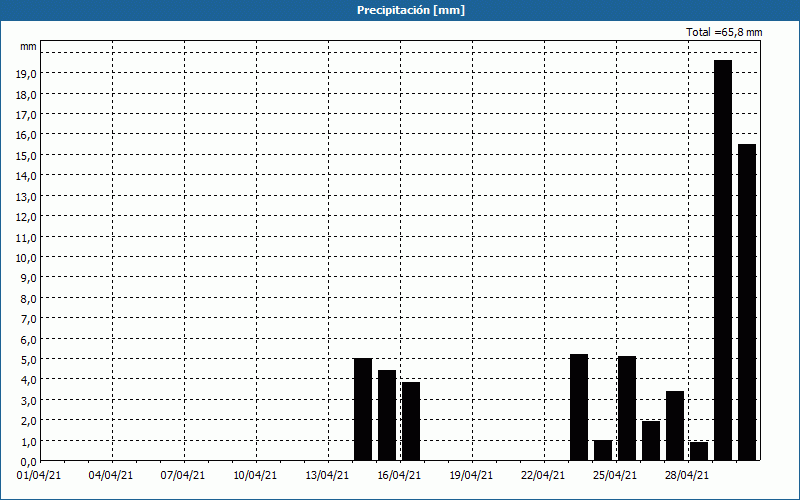The image size is (800, 500).
Task: Click the 01/04/21 date label
Action: (39, 476)
